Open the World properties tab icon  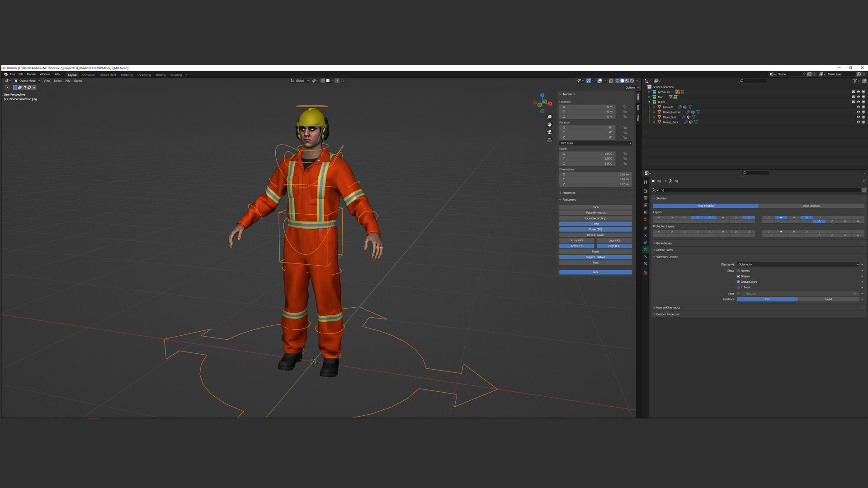[x=645, y=219]
